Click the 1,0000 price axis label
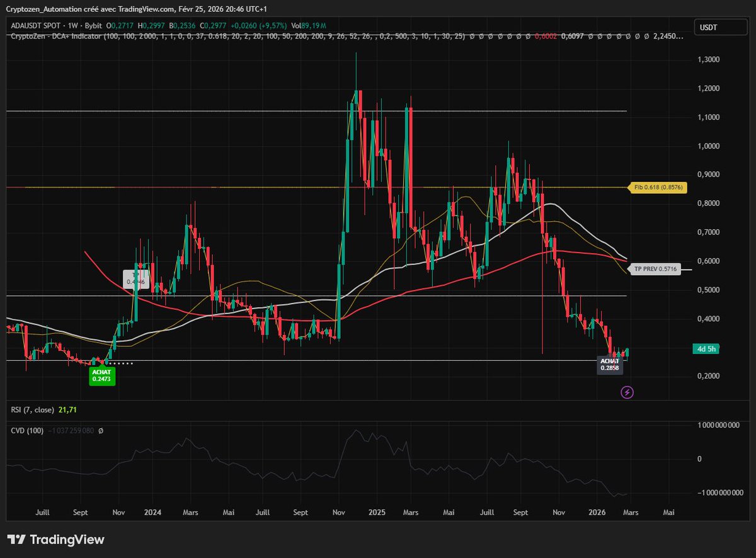The image size is (756, 558). [x=708, y=146]
